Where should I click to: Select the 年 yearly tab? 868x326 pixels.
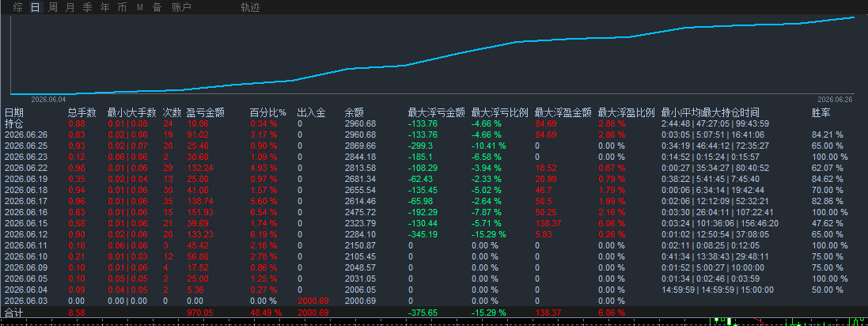pyautogui.click(x=104, y=7)
